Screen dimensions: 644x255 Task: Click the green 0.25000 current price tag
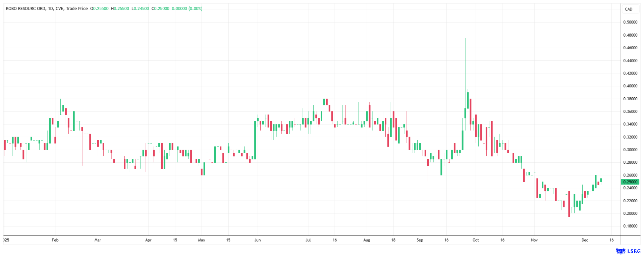coord(630,182)
